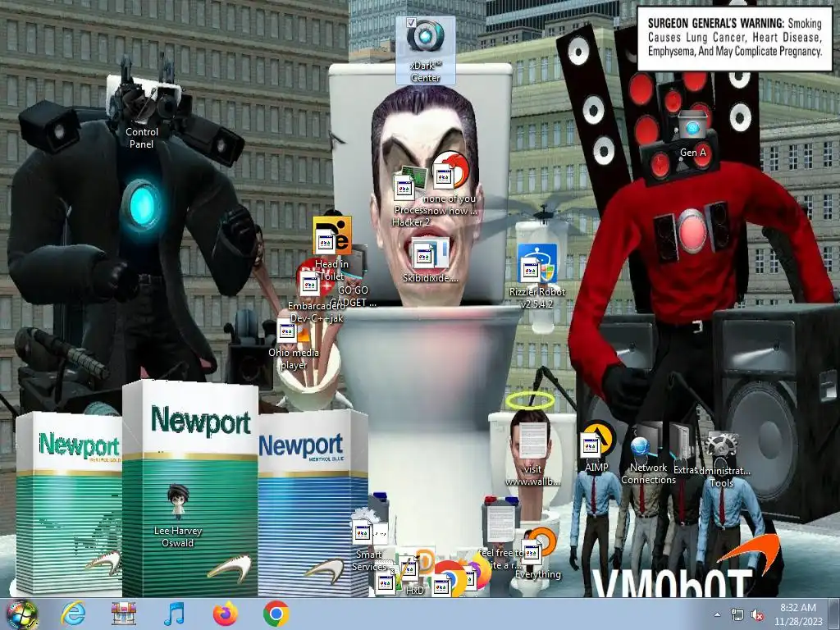The image size is (840, 630).
Task: Click the 'Everything' icon label
Action: (538, 573)
